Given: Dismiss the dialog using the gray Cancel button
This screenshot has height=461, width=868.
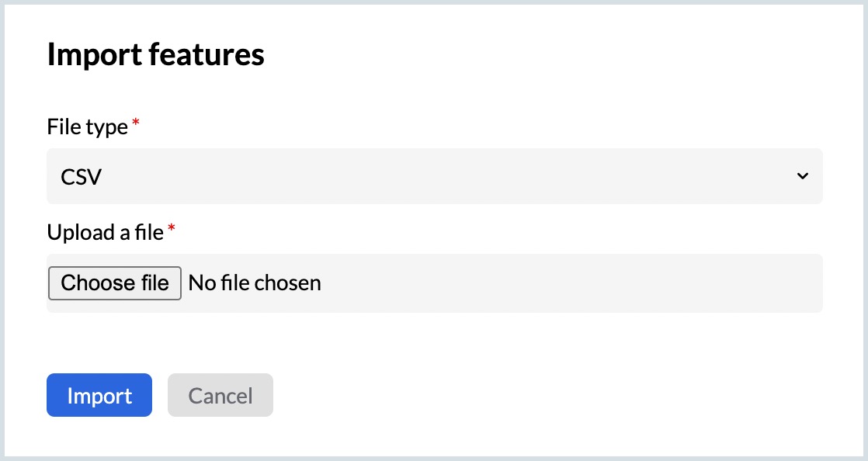Looking at the screenshot, I should pos(220,396).
